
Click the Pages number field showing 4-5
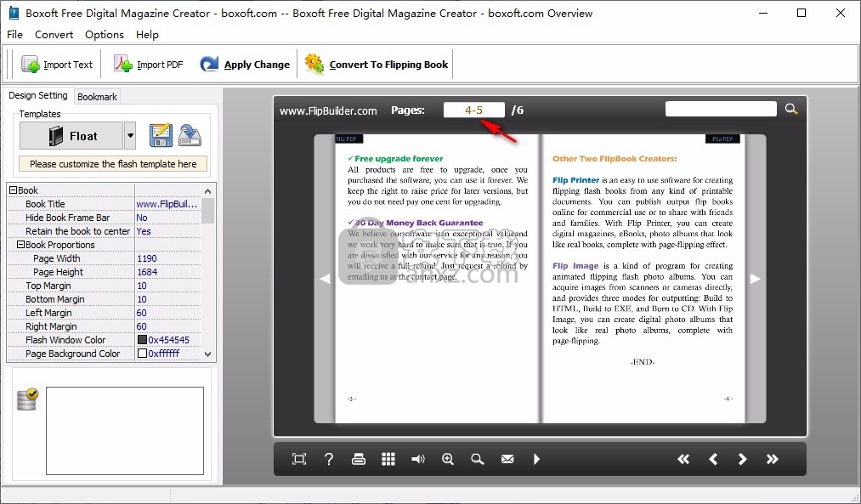474,110
